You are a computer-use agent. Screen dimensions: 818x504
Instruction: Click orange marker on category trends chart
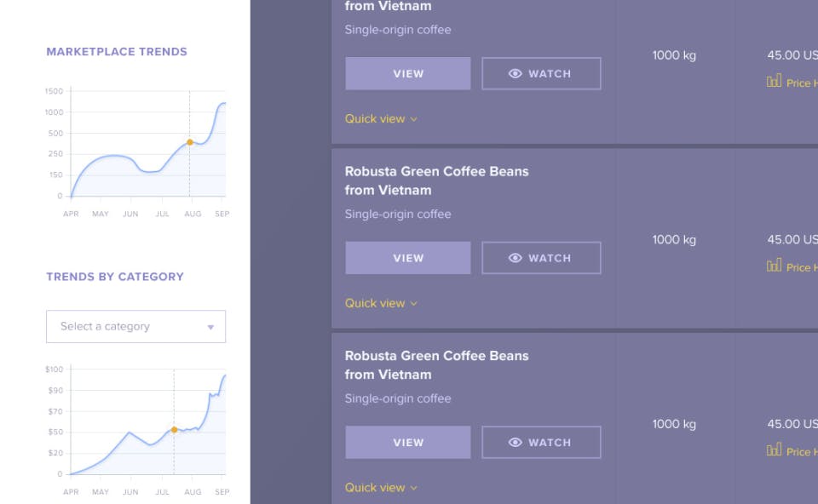coord(174,430)
